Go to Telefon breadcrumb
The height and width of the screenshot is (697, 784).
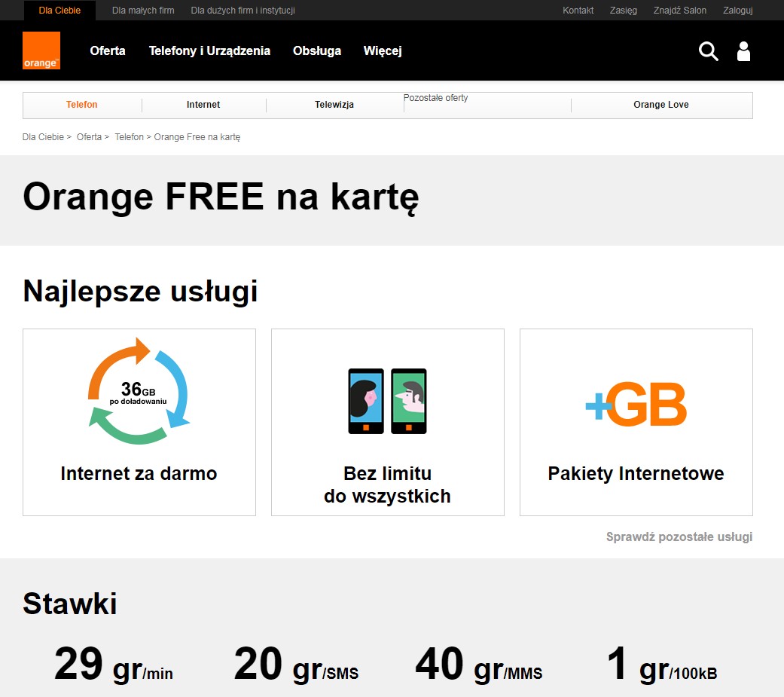click(x=129, y=137)
